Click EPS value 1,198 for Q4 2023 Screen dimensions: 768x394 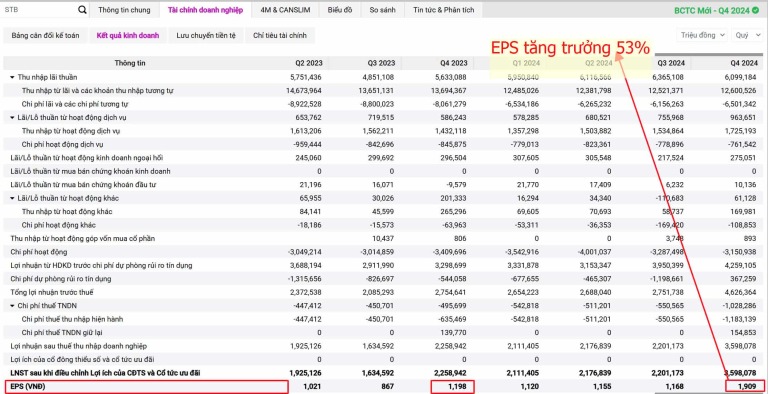(458, 387)
